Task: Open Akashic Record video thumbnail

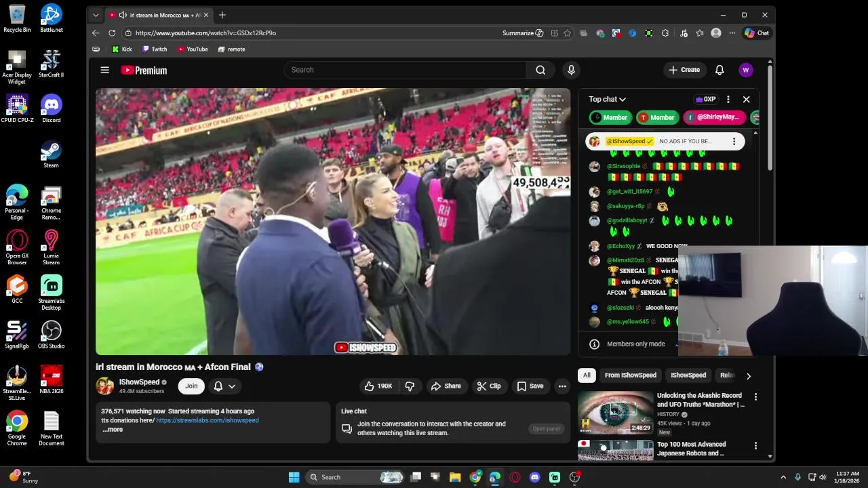Action: 616,412
